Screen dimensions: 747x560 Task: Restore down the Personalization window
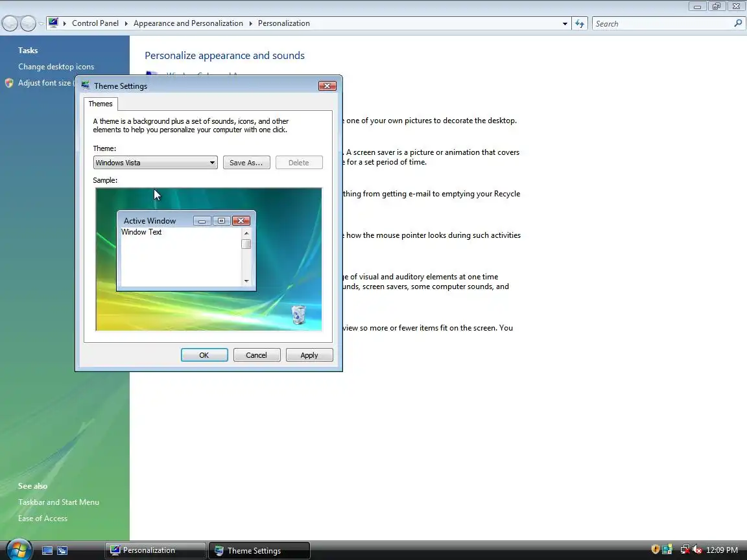pyautogui.click(x=716, y=6)
